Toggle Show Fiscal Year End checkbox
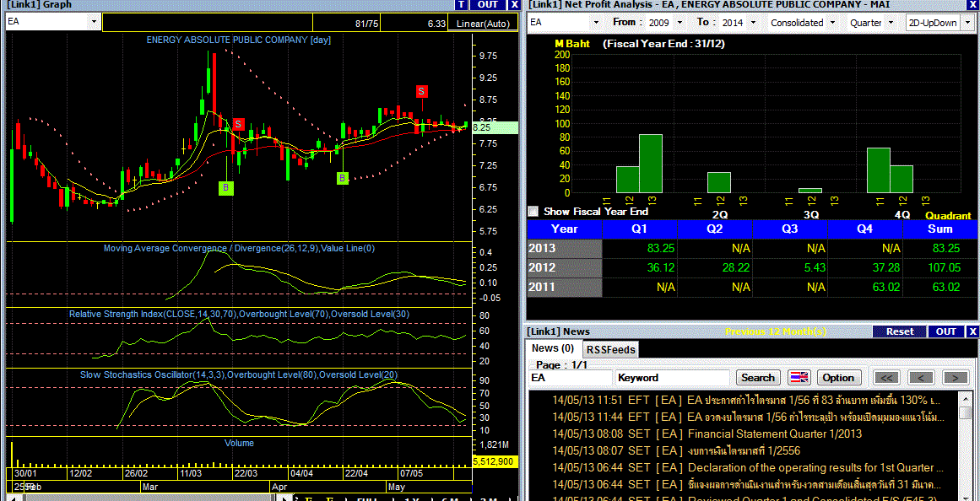 [x=533, y=211]
